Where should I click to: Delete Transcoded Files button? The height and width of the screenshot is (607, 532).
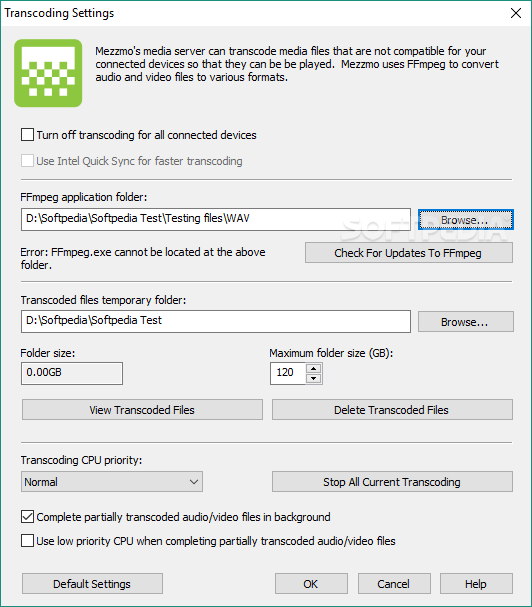[392, 410]
